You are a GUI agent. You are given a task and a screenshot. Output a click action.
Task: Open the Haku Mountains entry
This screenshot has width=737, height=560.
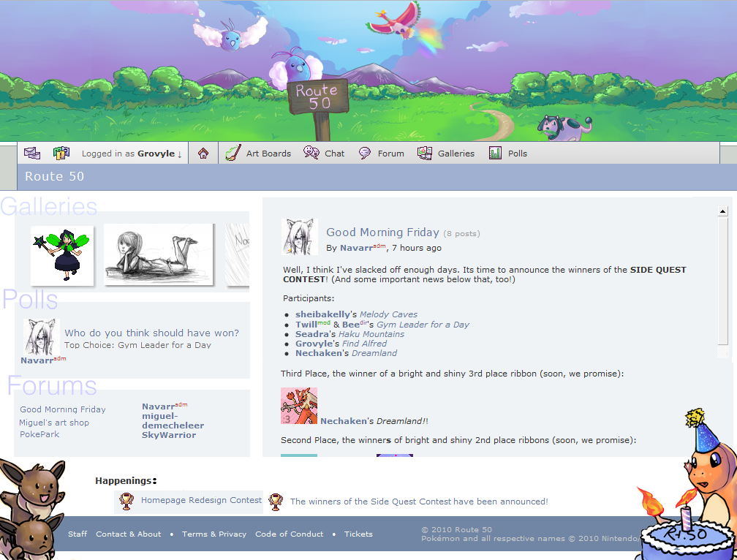(371, 334)
